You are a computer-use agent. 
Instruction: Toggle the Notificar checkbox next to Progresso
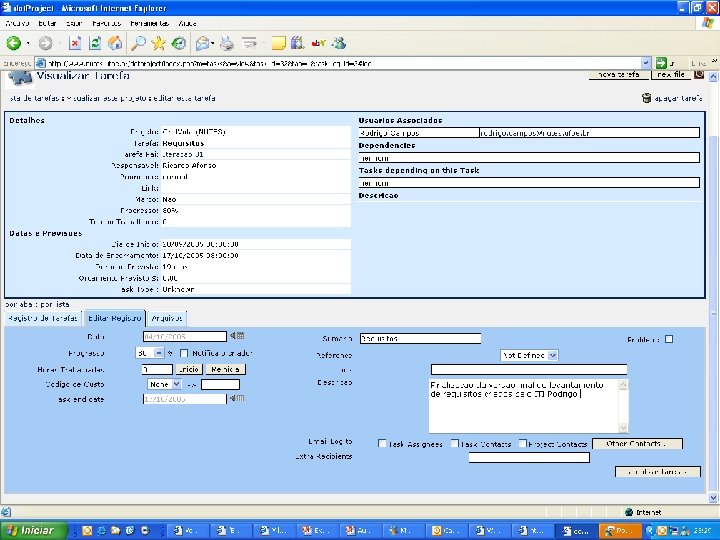[184, 353]
